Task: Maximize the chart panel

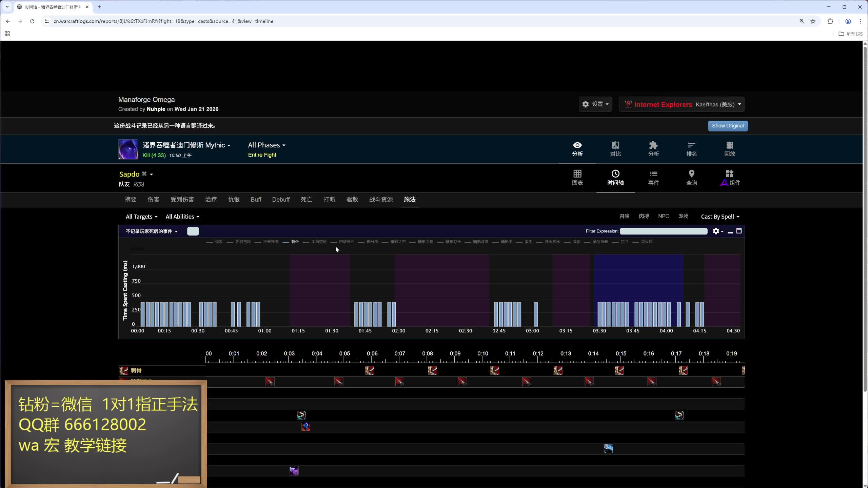Action: [x=739, y=231]
